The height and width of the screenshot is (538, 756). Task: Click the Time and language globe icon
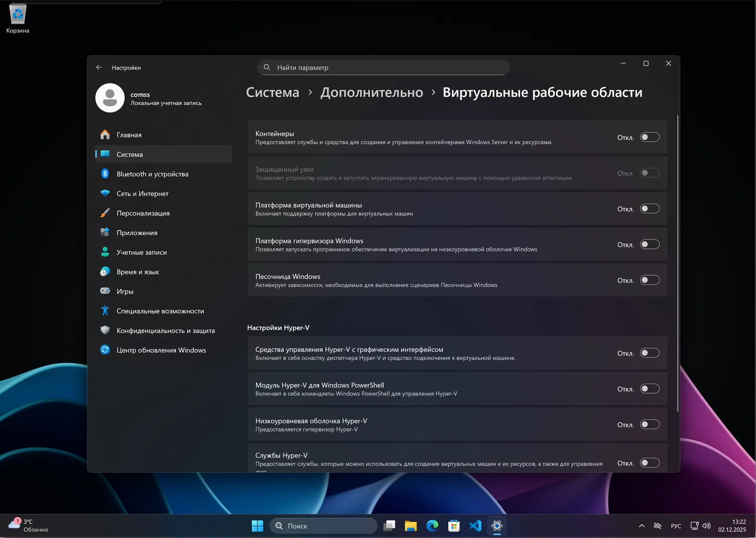point(105,272)
